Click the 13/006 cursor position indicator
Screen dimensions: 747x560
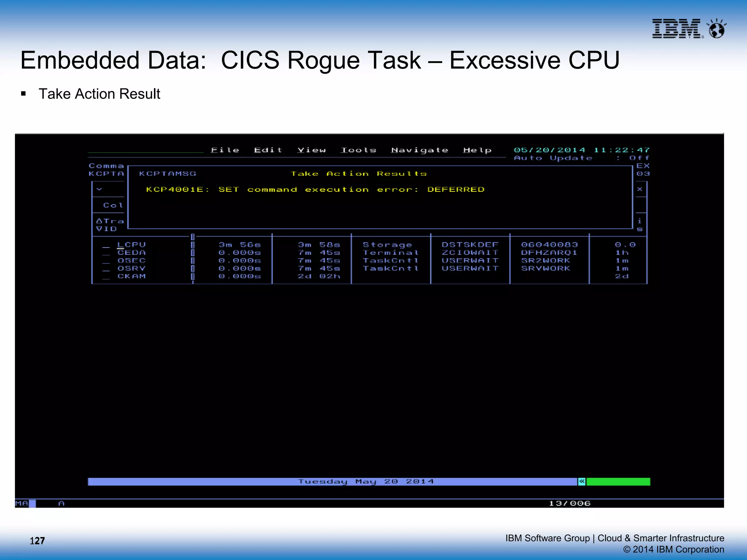[x=570, y=503]
